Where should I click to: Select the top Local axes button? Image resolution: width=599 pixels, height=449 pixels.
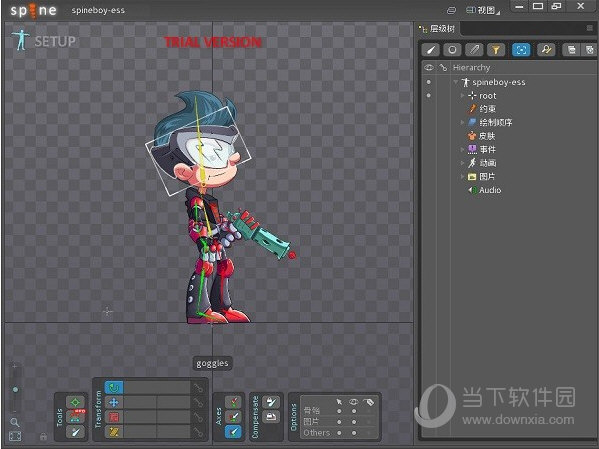coord(233,402)
